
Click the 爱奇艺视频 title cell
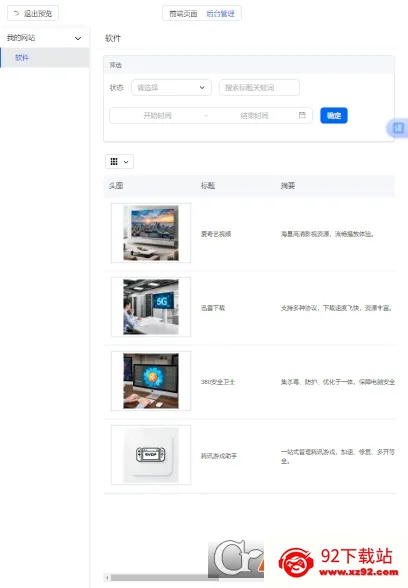[216, 234]
